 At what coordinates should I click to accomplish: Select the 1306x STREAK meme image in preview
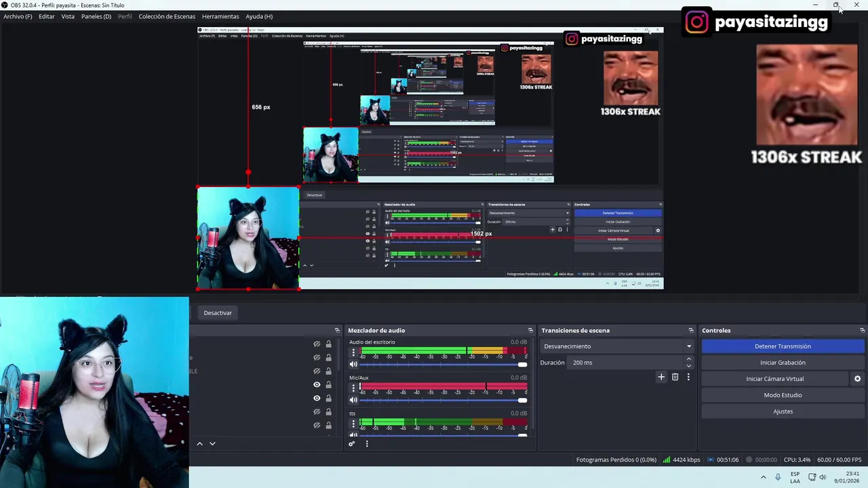(631, 83)
